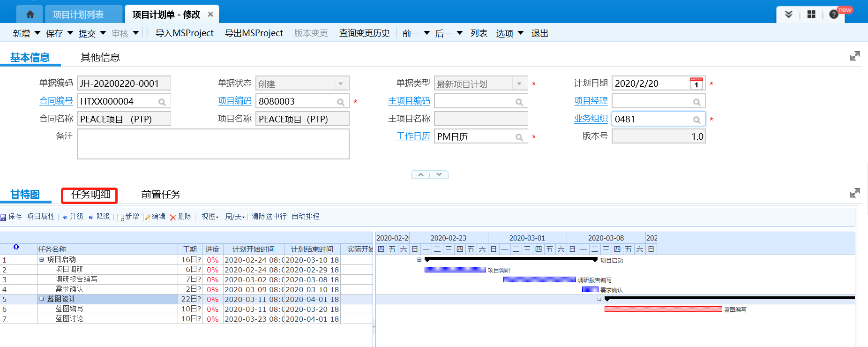This screenshot has width=868, height=347.
Task: Select the 基本信息 tab
Action: tap(30, 57)
